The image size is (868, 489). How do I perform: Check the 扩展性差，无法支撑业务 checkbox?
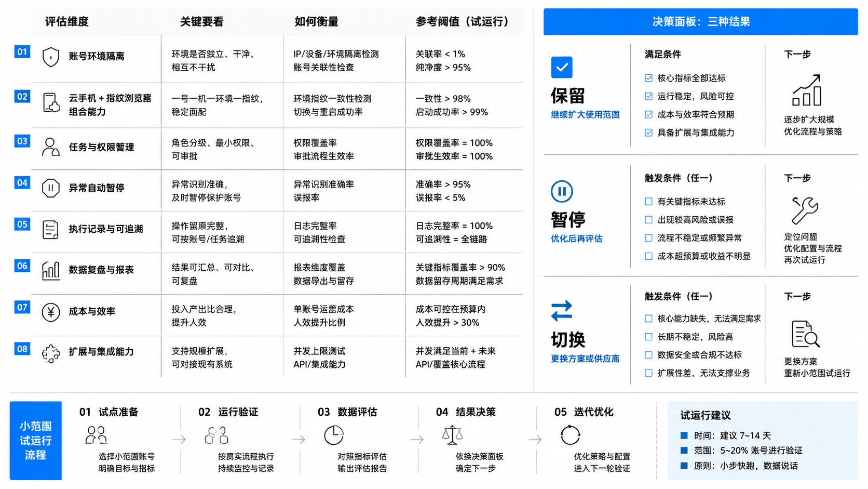tap(648, 373)
